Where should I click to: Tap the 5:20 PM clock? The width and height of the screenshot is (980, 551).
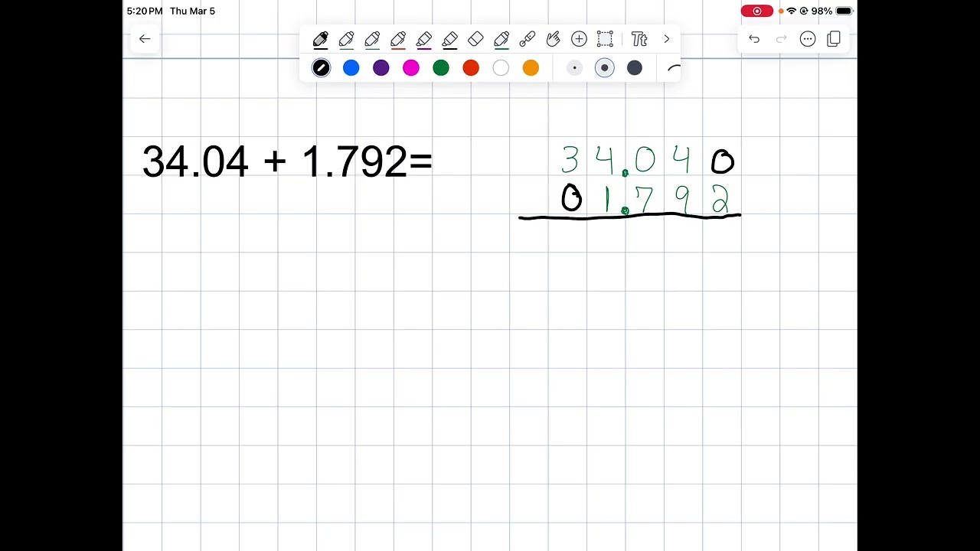coord(144,11)
